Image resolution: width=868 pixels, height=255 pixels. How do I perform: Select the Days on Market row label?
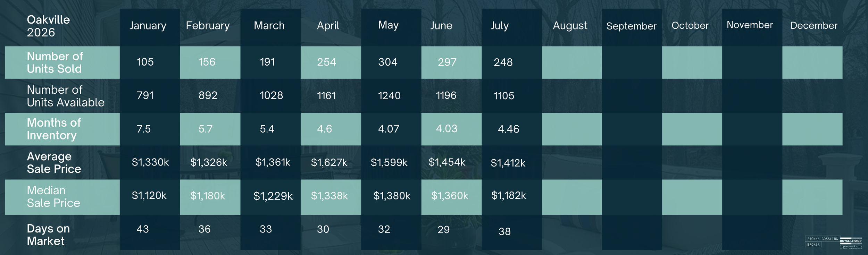(48, 235)
